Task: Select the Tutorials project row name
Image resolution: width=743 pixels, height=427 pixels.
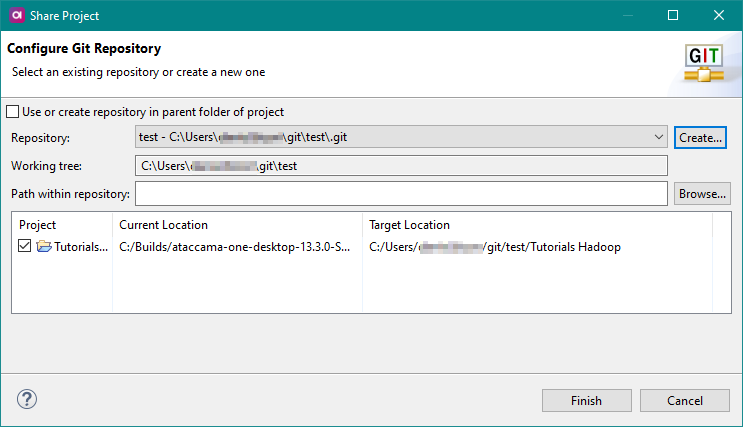Action: pyautogui.click(x=80, y=247)
